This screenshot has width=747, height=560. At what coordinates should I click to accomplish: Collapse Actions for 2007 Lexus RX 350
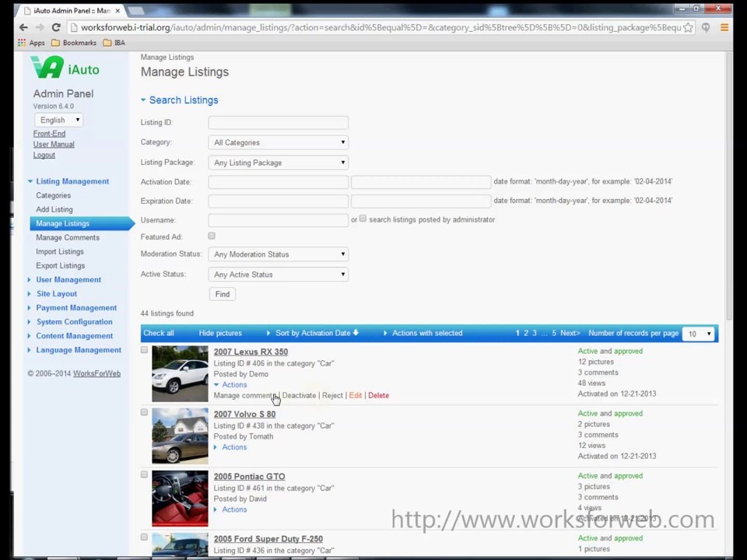tap(230, 385)
